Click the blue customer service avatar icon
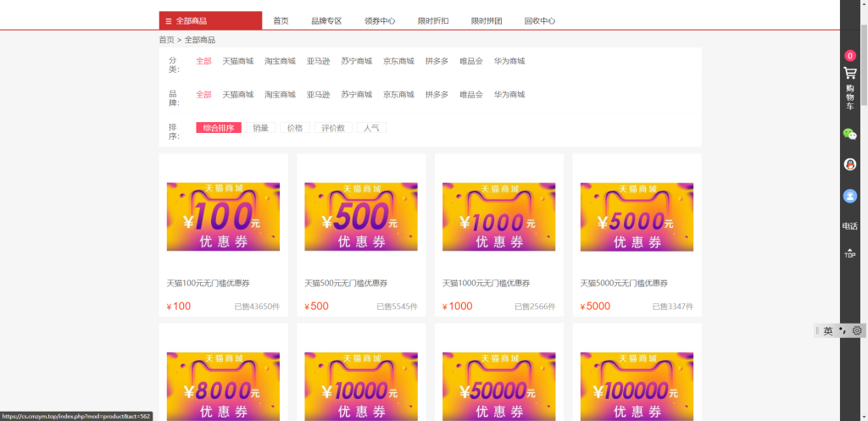 849,196
